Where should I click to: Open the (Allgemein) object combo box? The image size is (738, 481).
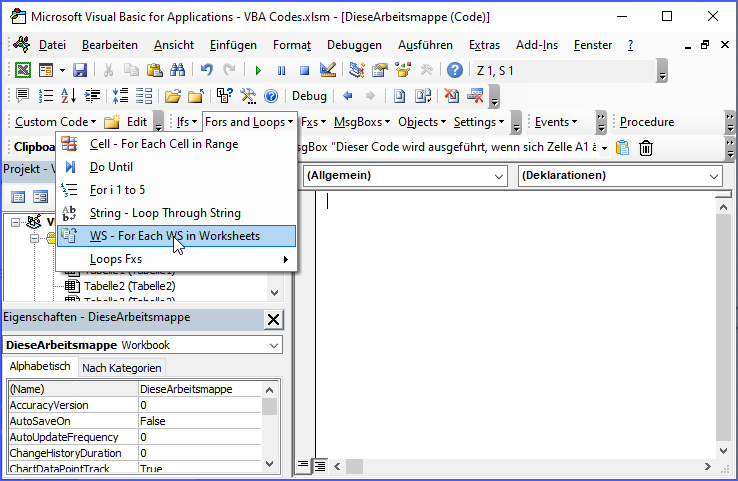pos(405,176)
